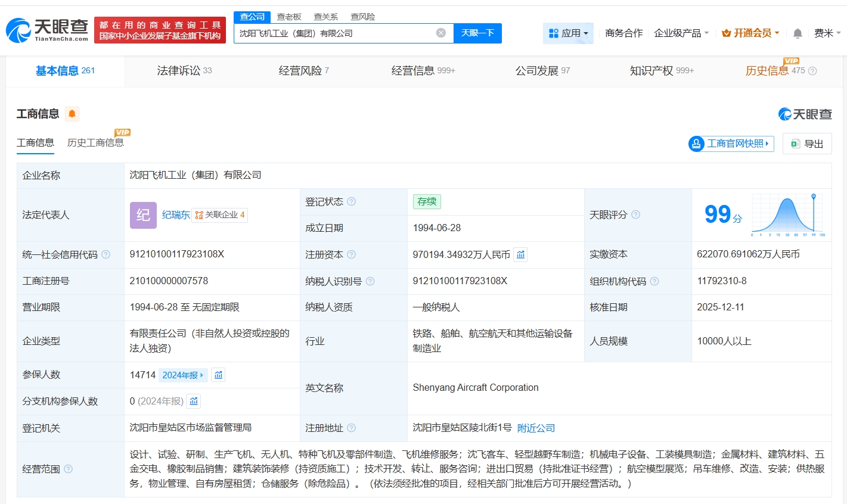Screen dimensions: 847x504
Task: Click the TianYanCha logo in the header
Action: [47, 30]
